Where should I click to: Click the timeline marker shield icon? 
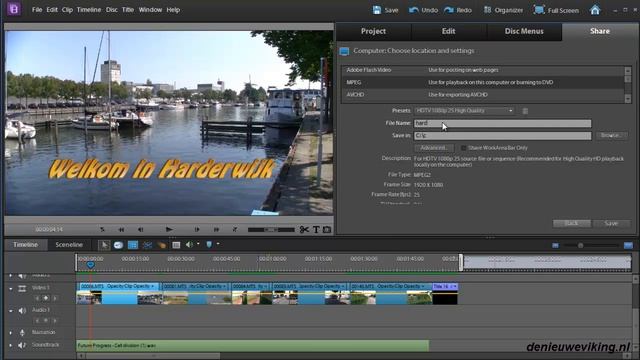[209, 244]
